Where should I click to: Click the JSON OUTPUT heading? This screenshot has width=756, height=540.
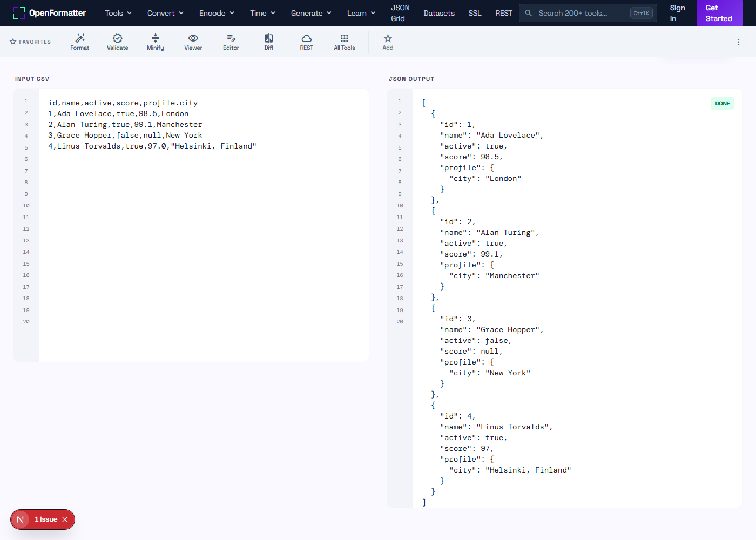click(411, 79)
